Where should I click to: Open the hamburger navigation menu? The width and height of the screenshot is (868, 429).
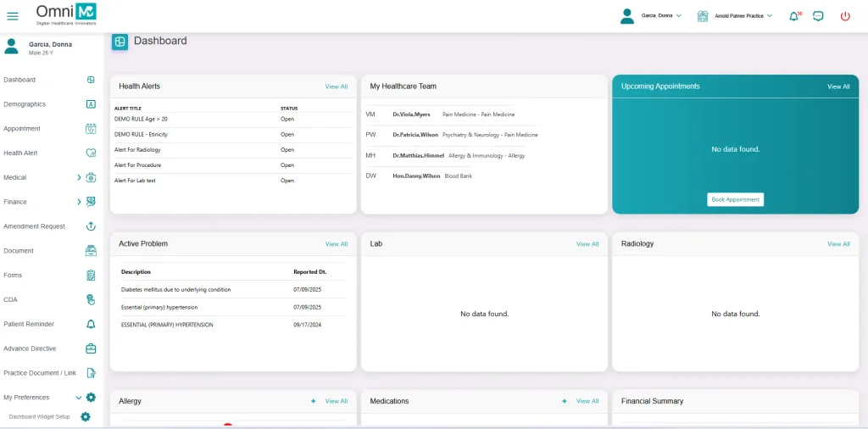(12, 16)
